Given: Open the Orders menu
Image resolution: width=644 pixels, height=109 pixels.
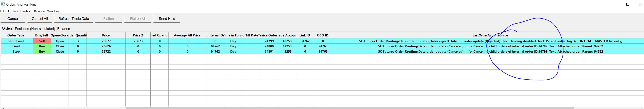Looking at the screenshot, I should 13,11.
